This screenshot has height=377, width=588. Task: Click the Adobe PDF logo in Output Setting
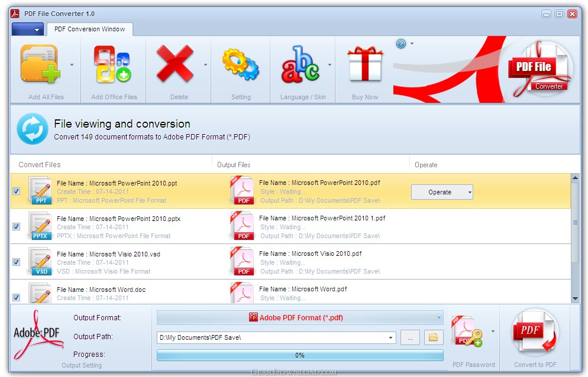tap(37, 334)
